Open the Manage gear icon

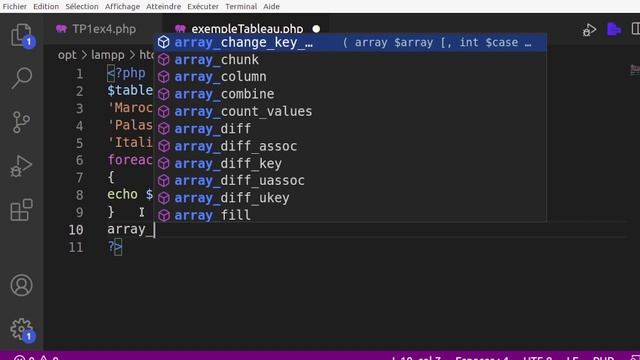click(x=21, y=329)
